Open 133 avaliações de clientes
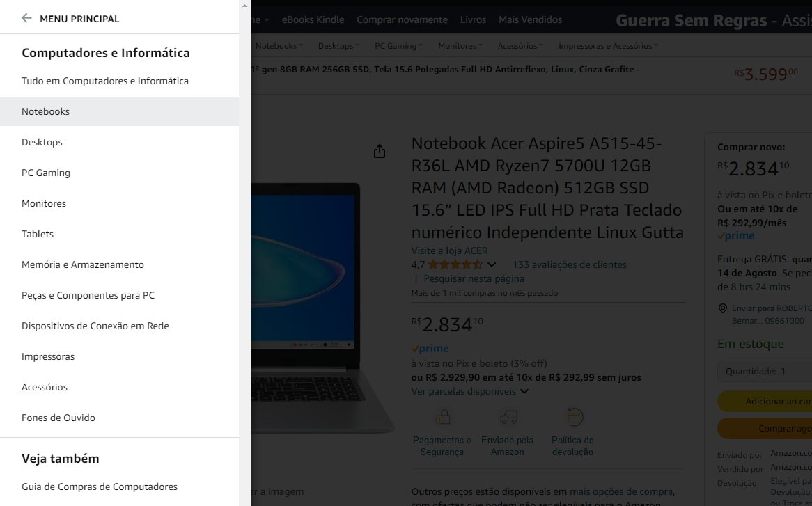Viewport: 812px width, 506px height. [569, 264]
